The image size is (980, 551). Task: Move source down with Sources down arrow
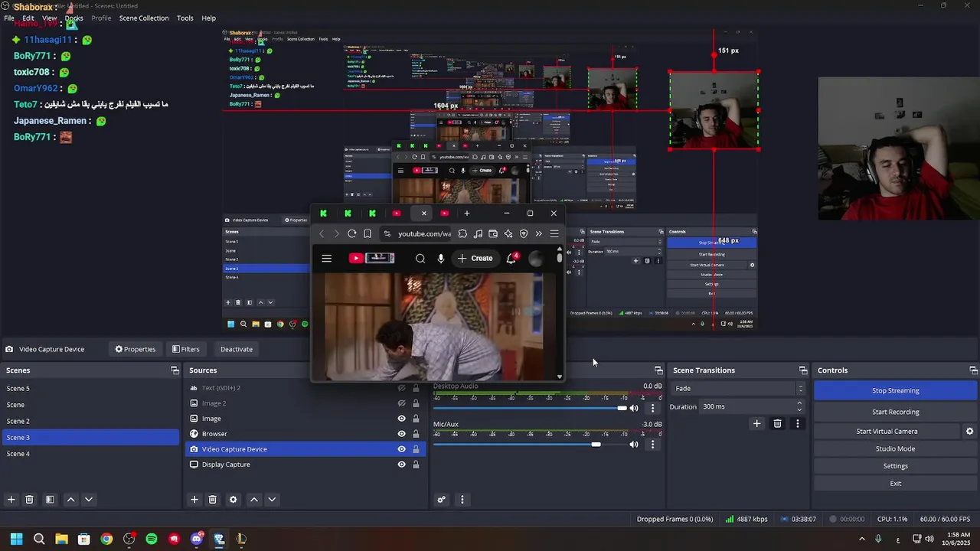272,500
